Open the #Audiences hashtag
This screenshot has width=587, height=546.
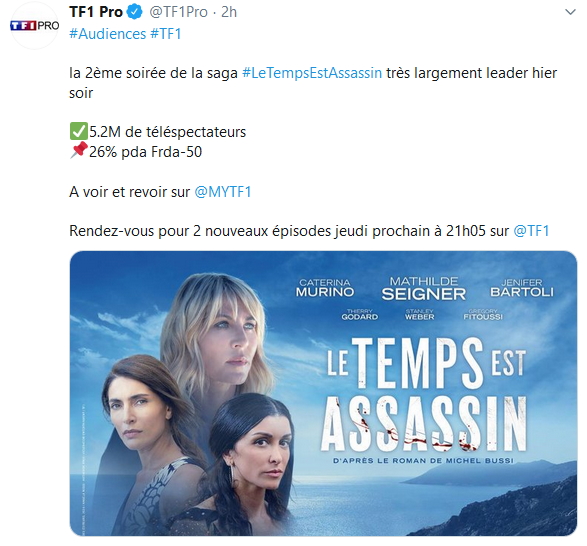pyautogui.click(x=107, y=34)
